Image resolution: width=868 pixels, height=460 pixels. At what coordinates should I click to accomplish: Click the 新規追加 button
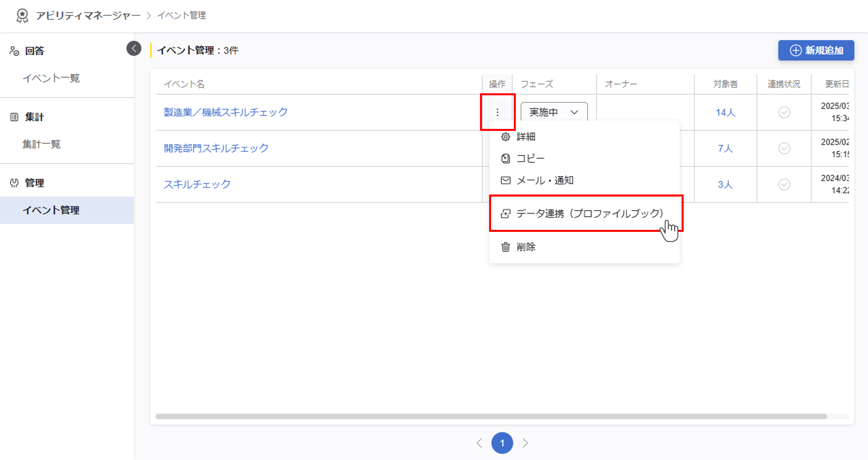pyautogui.click(x=816, y=50)
